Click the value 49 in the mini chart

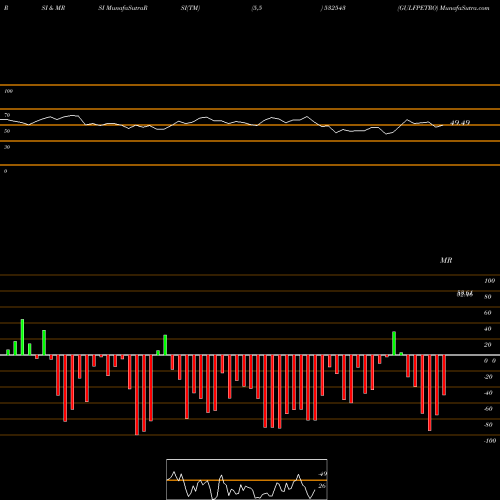tap(323, 474)
